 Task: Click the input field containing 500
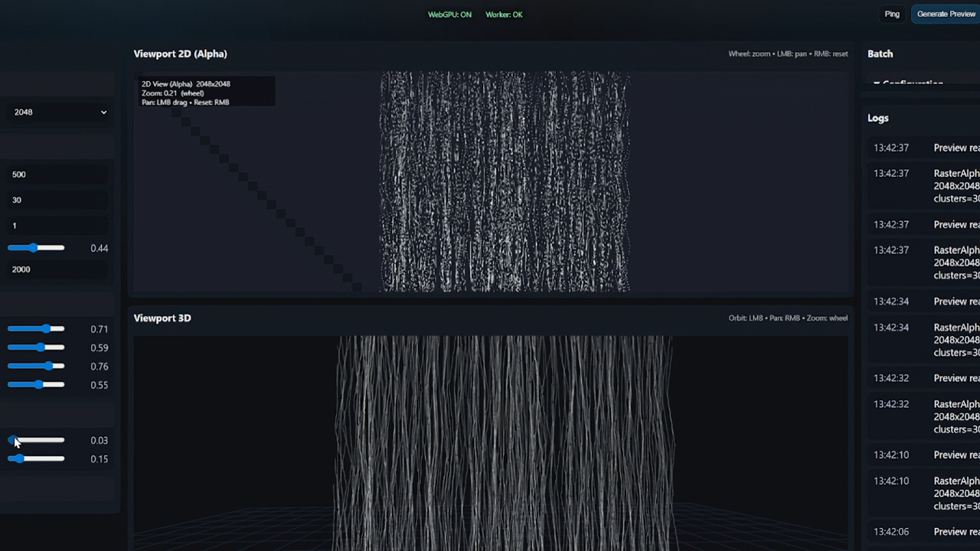pos(57,174)
